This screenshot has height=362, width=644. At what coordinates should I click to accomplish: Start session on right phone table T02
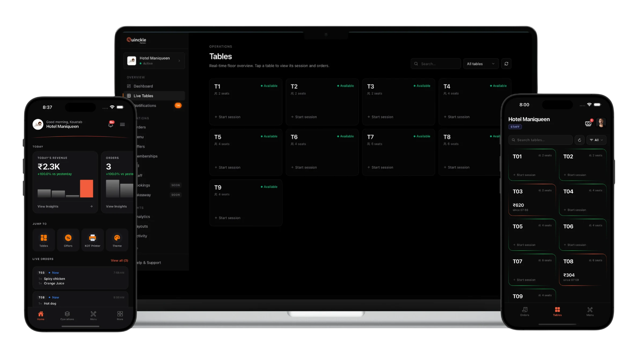point(575,175)
